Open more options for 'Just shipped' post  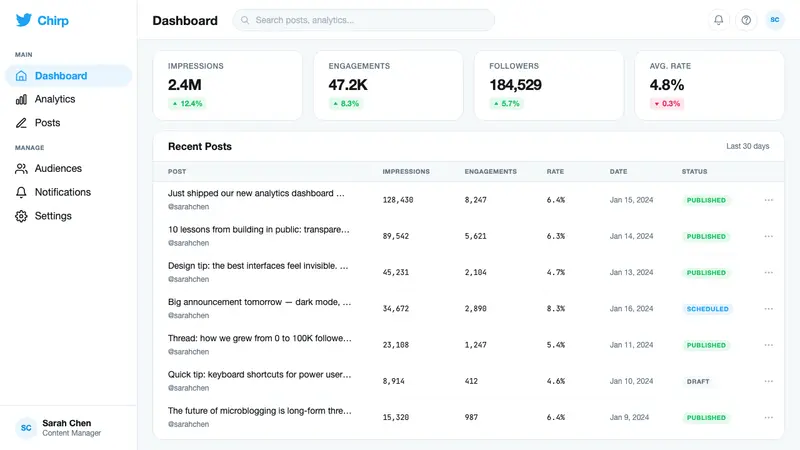coord(768,200)
